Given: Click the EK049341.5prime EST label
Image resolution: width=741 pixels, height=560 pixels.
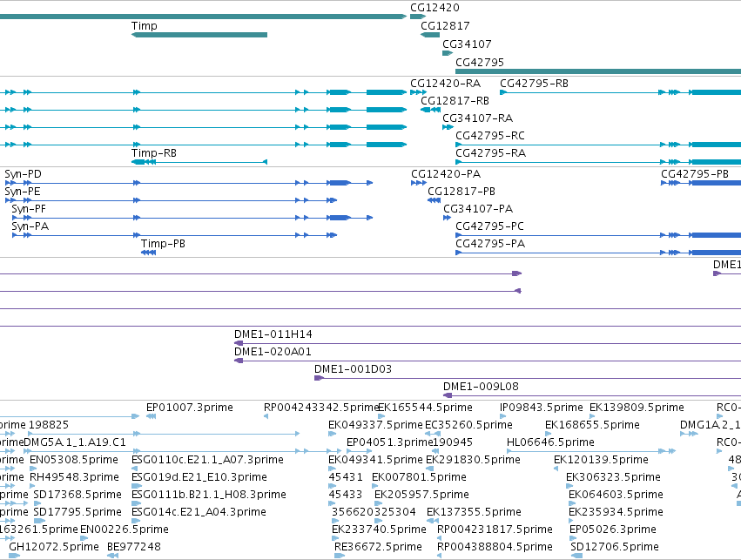Looking at the screenshot, I should (x=375, y=460).
